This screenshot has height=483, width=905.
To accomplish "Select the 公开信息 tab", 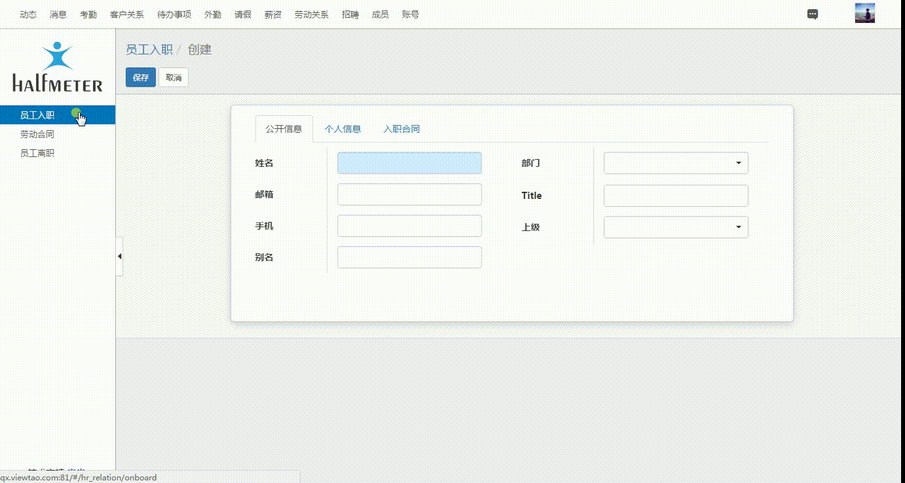I will tap(283, 129).
